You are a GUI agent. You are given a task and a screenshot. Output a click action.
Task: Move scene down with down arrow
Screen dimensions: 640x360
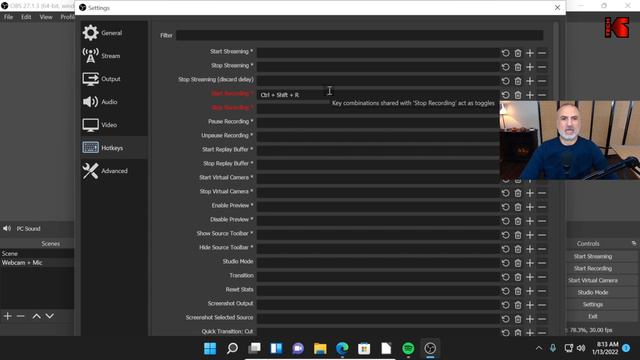49,316
